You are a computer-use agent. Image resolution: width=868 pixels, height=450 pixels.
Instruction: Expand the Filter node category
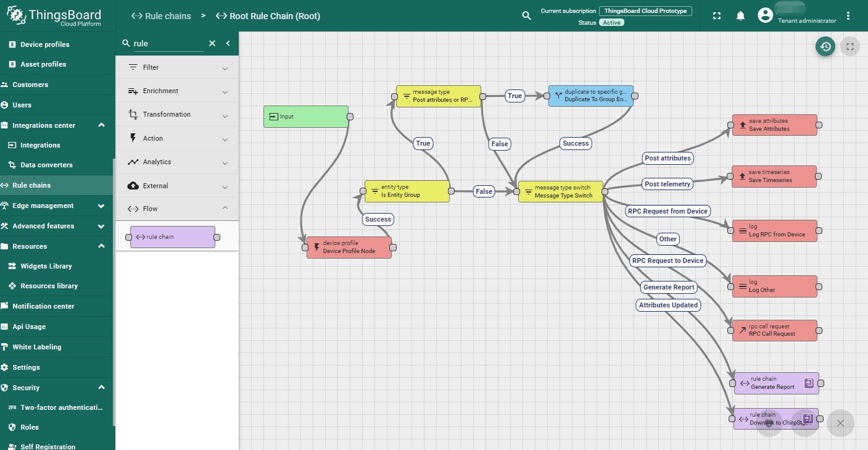177,67
